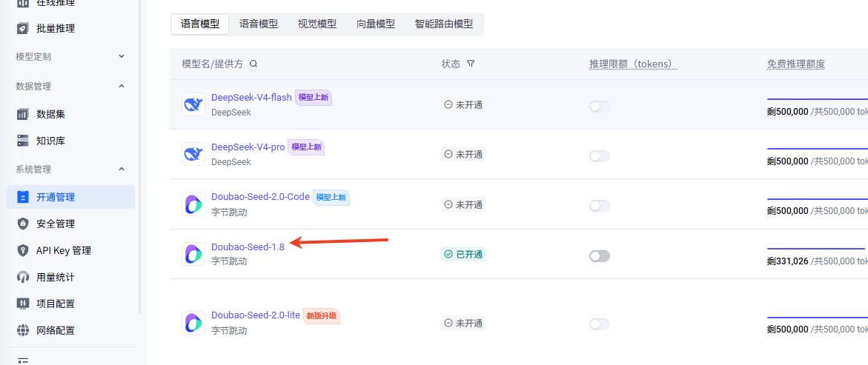Click the 已开通 status badge for Doubao-Seed-1.8
This screenshot has width=868, height=365.
tap(463, 255)
